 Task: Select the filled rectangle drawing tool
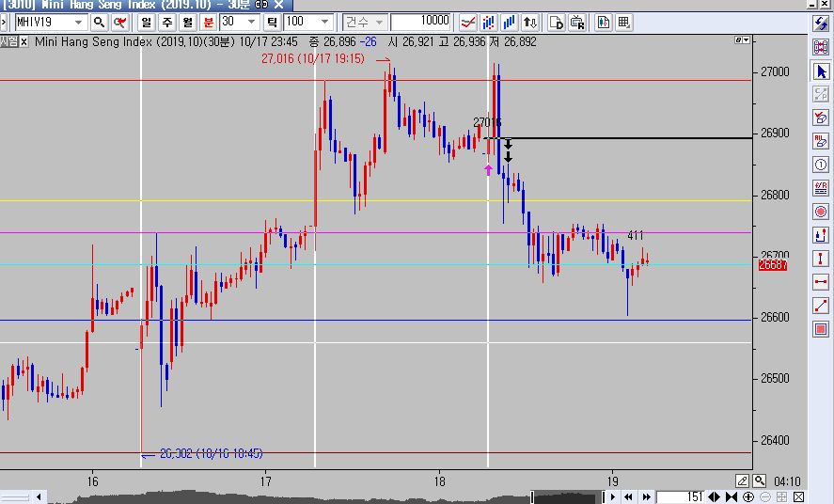pos(822,328)
